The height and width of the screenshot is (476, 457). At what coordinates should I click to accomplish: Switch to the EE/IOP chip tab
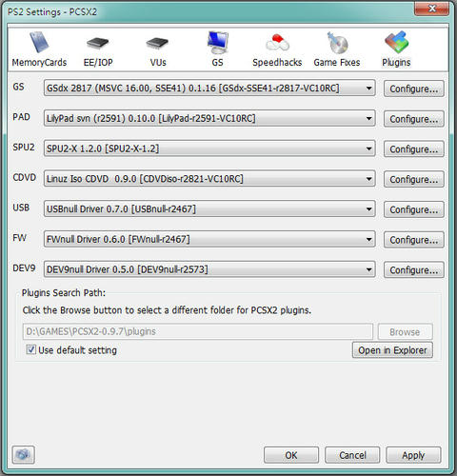click(x=98, y=51)
